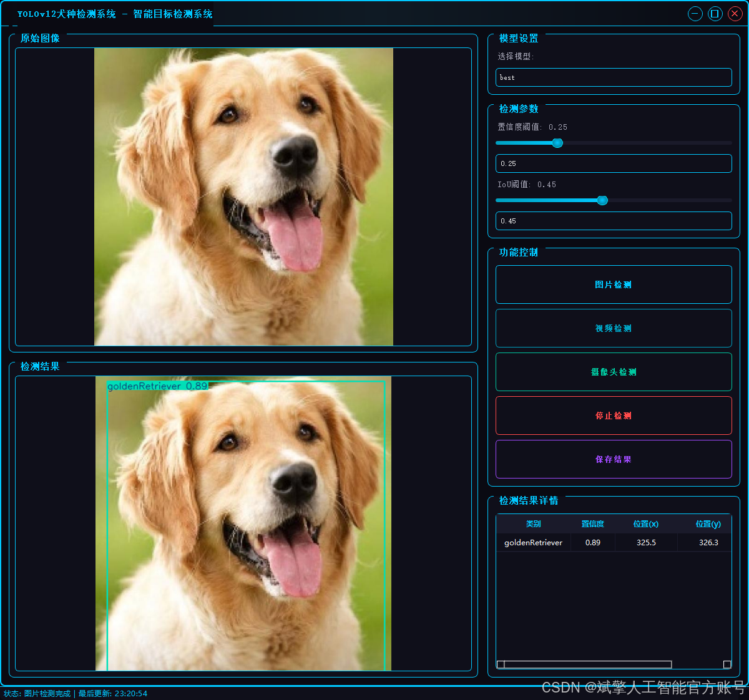
Task: Click the IoU threshold slider handle
Action: click(x=602, y=200)
